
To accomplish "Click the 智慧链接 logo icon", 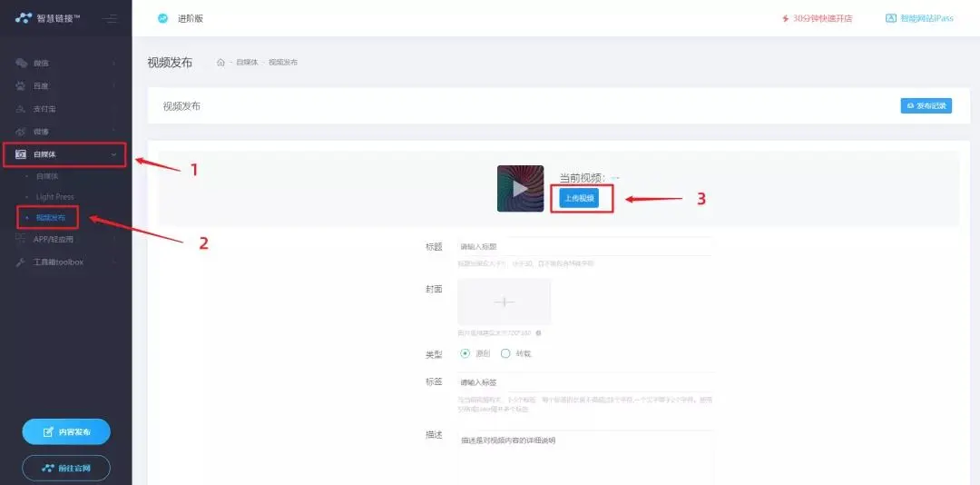I will click(24, 18).
